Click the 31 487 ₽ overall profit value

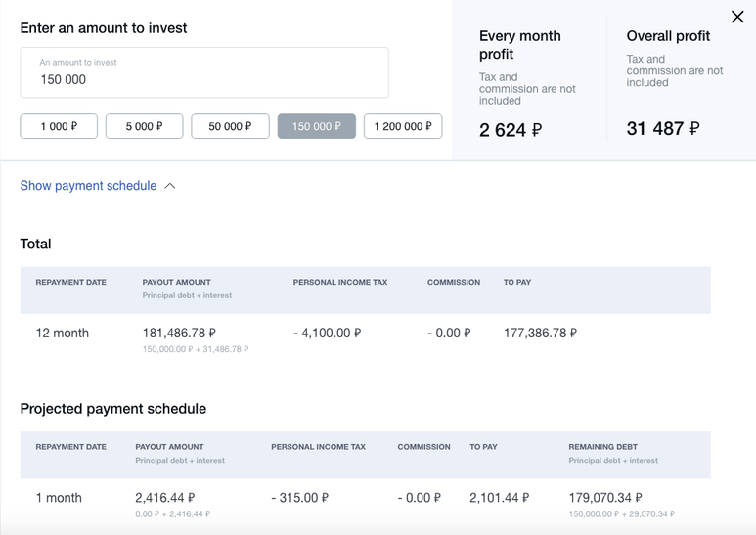point(662,128)
